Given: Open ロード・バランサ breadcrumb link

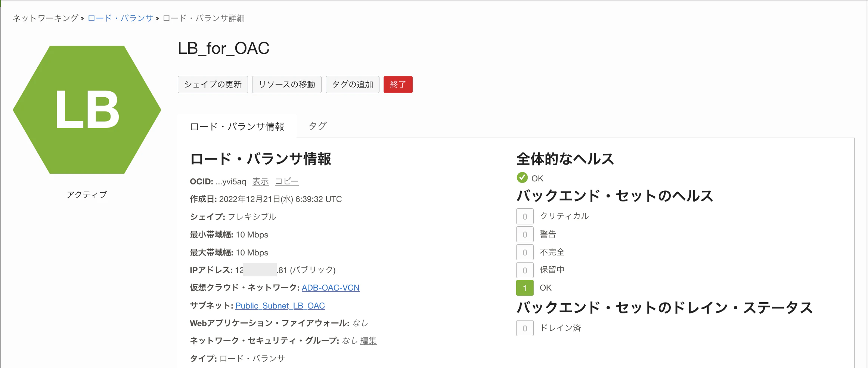Looking at the screenshot, I should point(120,18).
